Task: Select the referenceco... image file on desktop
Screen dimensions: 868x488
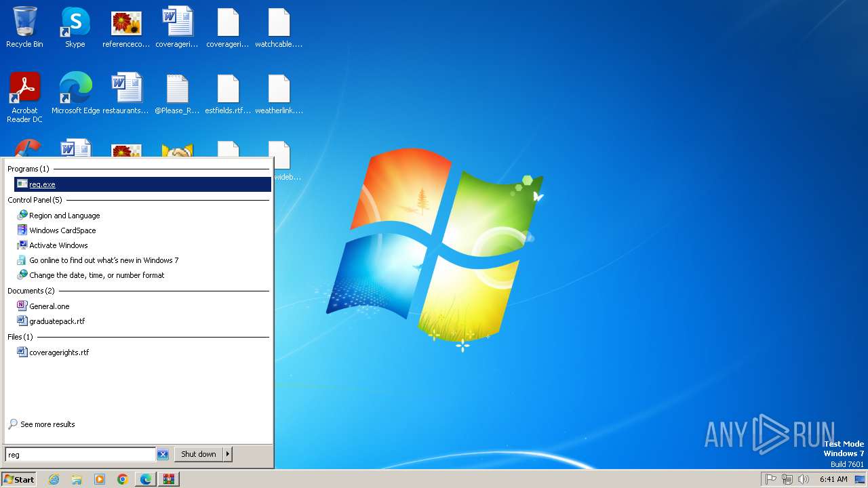Action: (126, 28)
